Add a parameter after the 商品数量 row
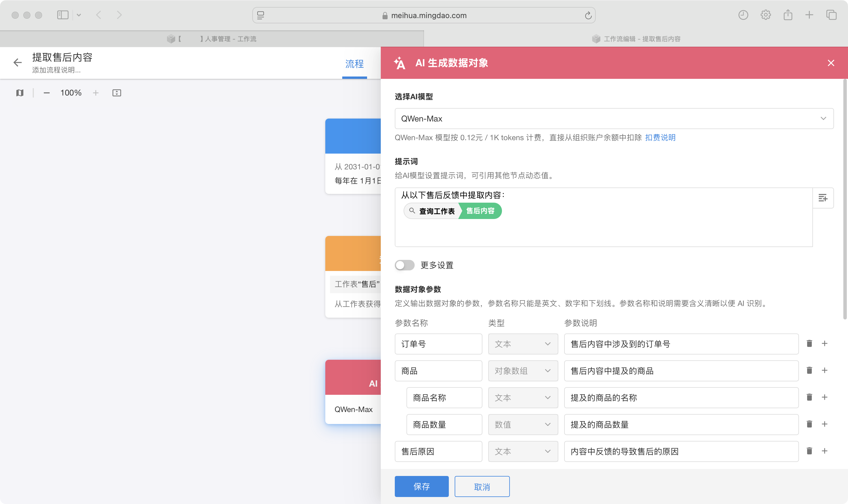This screenshot has height=504, width=848. (825, 424)
